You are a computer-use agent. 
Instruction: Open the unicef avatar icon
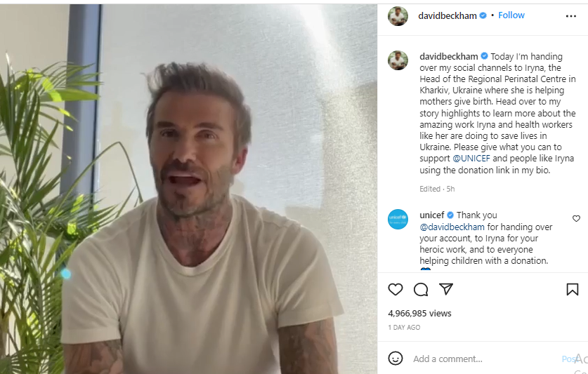tap(398, 219)
